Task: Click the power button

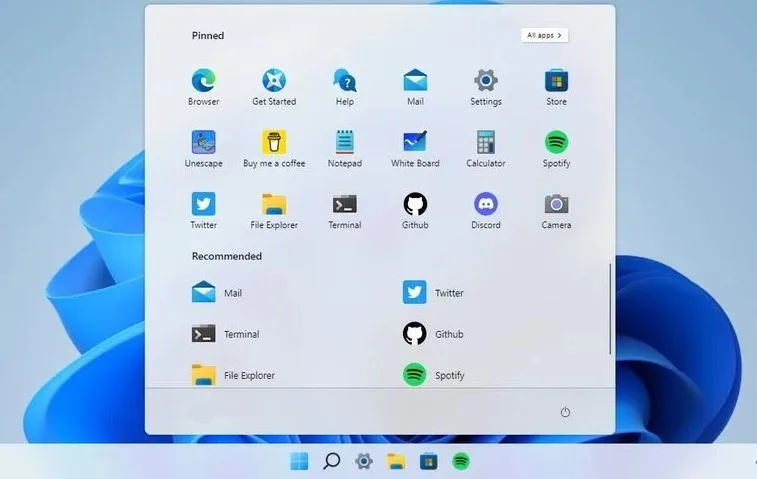Action: tap(565, 412)
